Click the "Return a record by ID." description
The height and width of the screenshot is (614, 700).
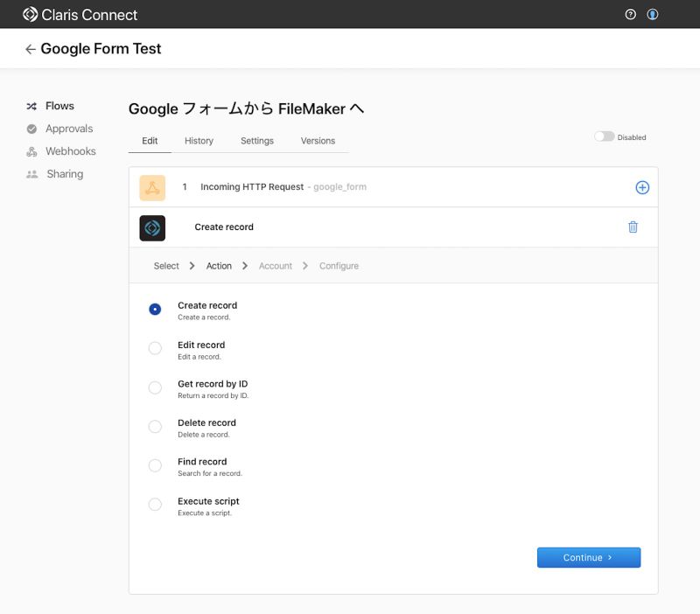click(x=213, y=395)
